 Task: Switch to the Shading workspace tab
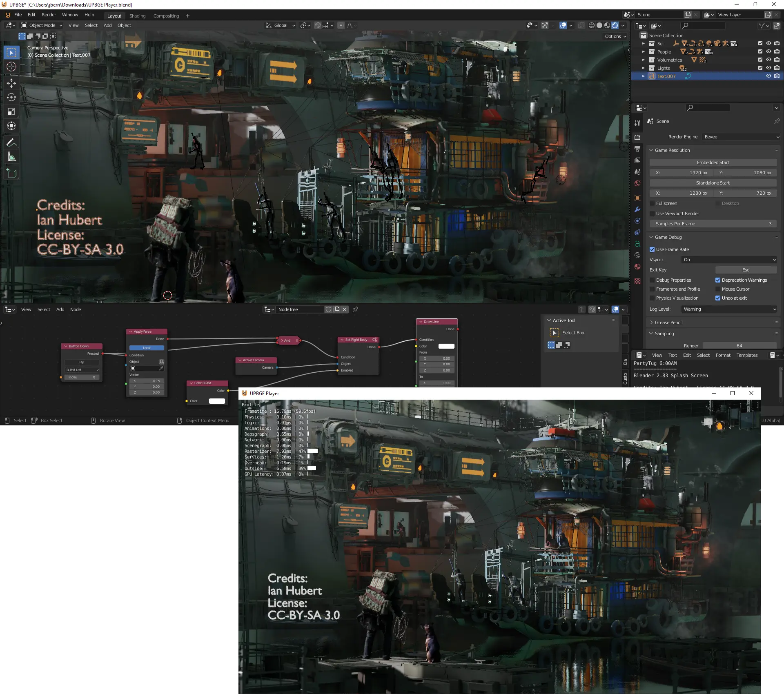click(x=137, y=16)
